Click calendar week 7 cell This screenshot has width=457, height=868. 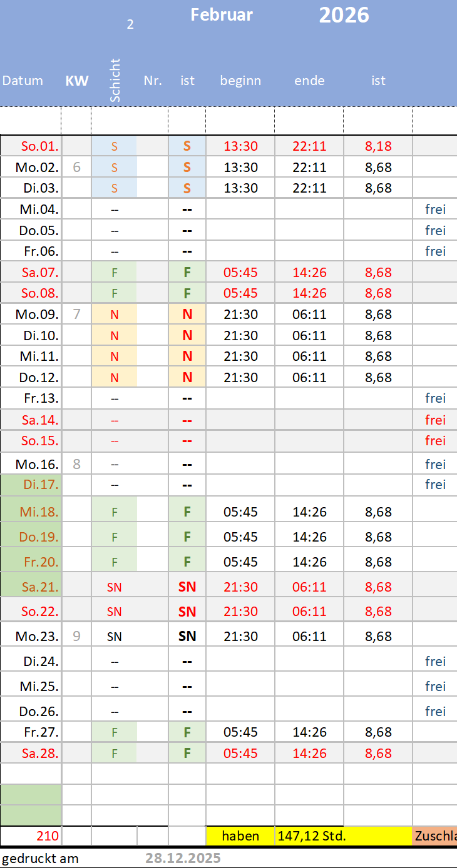(76, 314)
